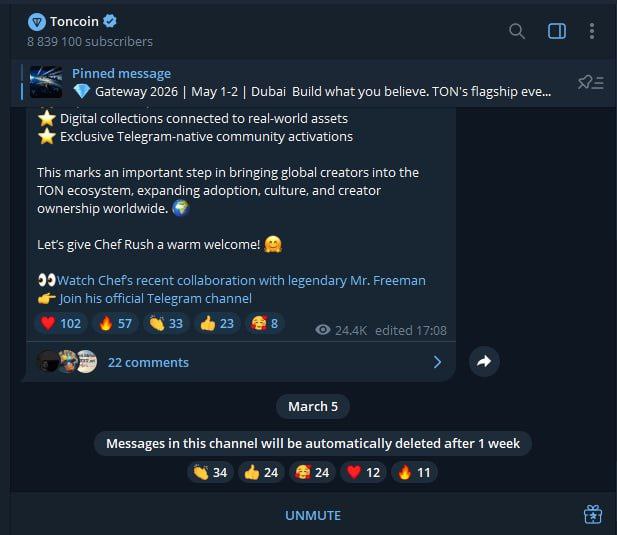Open the Mr. Freeman collaboration link
The height and width of the screenshot is (535, 617).
pos(241,280)
